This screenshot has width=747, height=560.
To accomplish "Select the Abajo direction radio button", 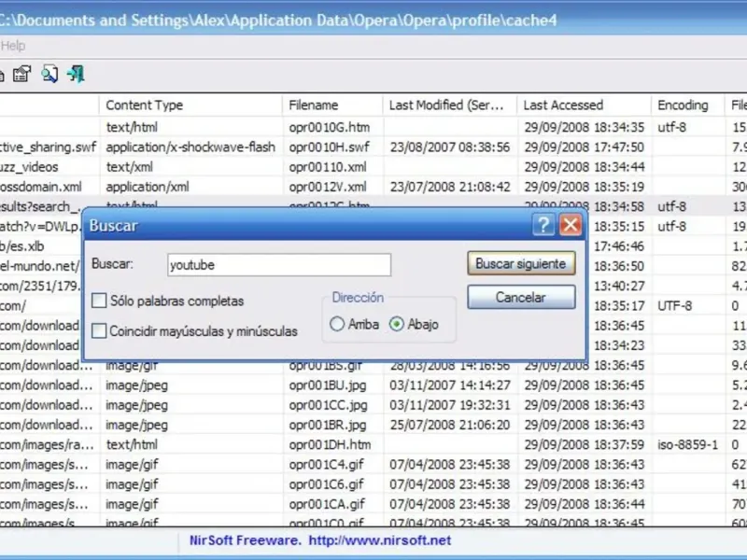I will pyautogui.click(x=396, y=324).
